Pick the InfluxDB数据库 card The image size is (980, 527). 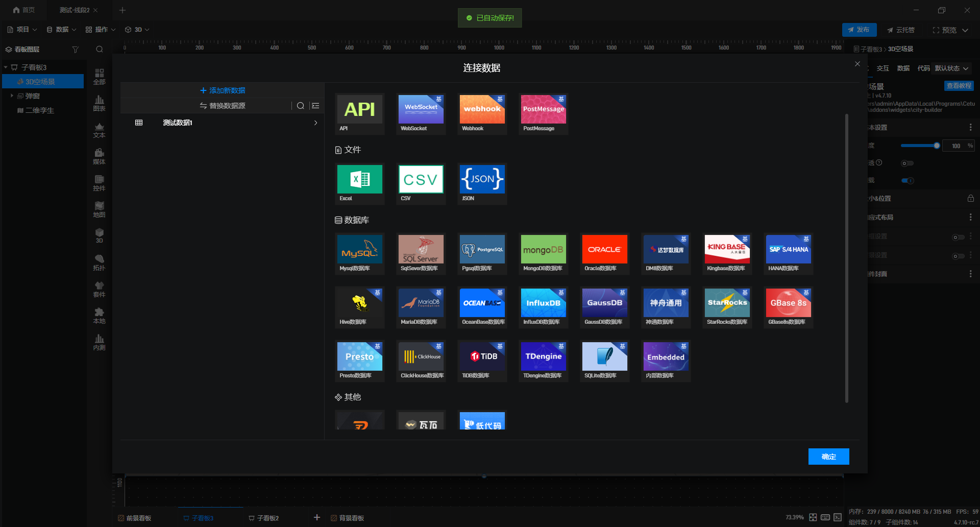click(544, 307)
